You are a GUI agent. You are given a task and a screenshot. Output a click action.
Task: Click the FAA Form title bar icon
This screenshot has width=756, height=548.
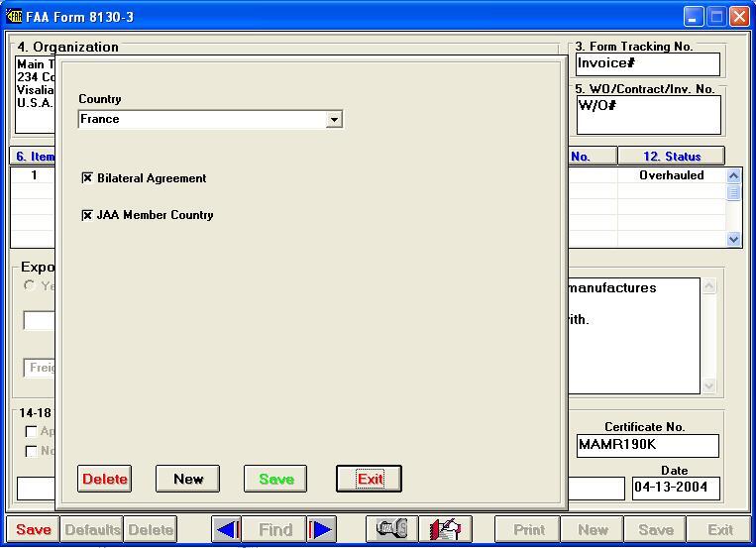[x=14, y=16]
